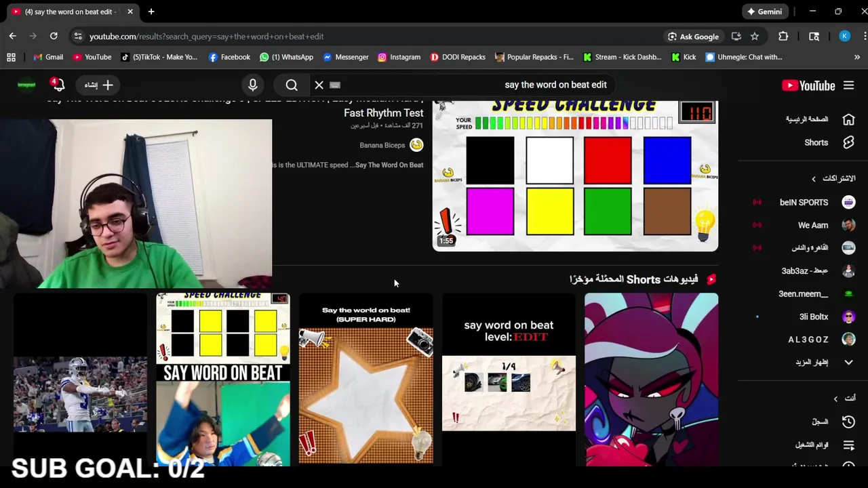Close the YouTube search tab

pos(130,12)
